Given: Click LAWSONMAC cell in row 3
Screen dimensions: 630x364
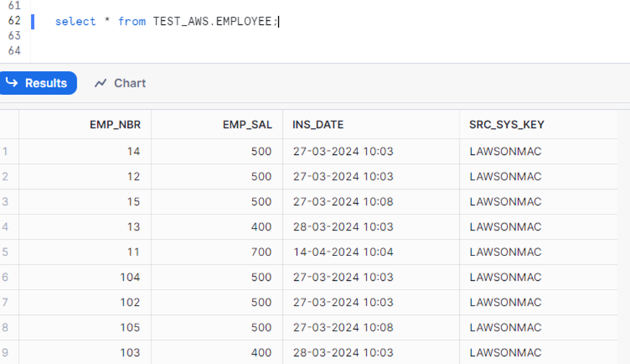Looking at the screenshot, I should [505, 202].
